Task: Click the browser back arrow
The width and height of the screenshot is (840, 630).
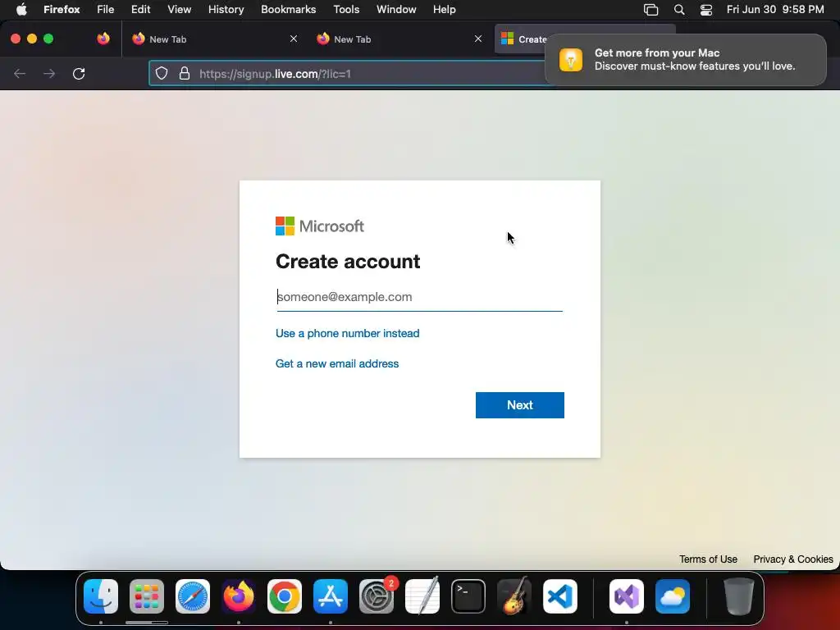Action: tap(20, 74)
